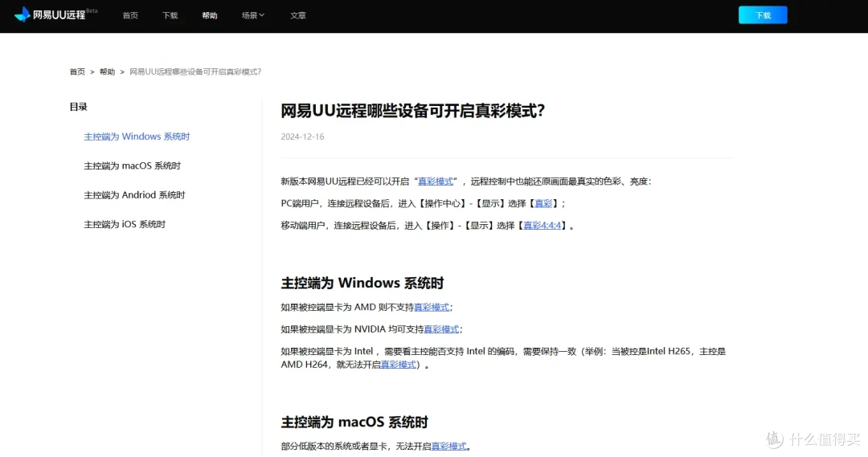Click the 网易UU远程 logo icon
The height and width of the screenshot is (457, 868).
(23, 14)
